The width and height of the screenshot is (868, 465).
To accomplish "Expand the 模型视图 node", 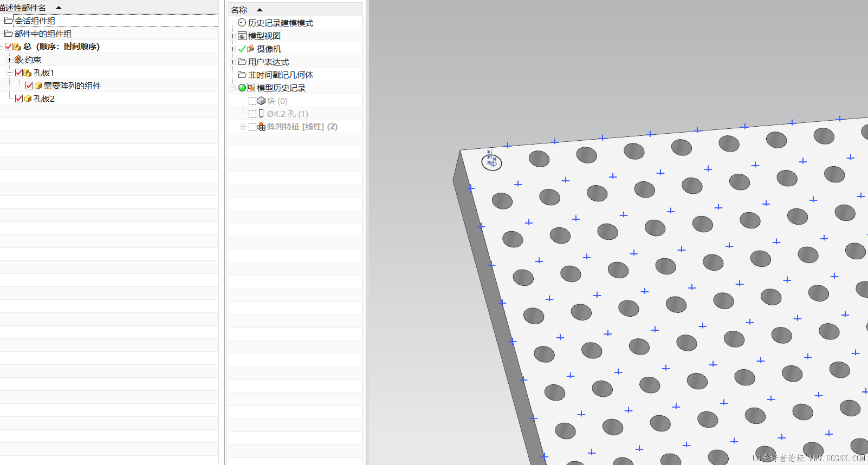I will [x=233, y=36].
